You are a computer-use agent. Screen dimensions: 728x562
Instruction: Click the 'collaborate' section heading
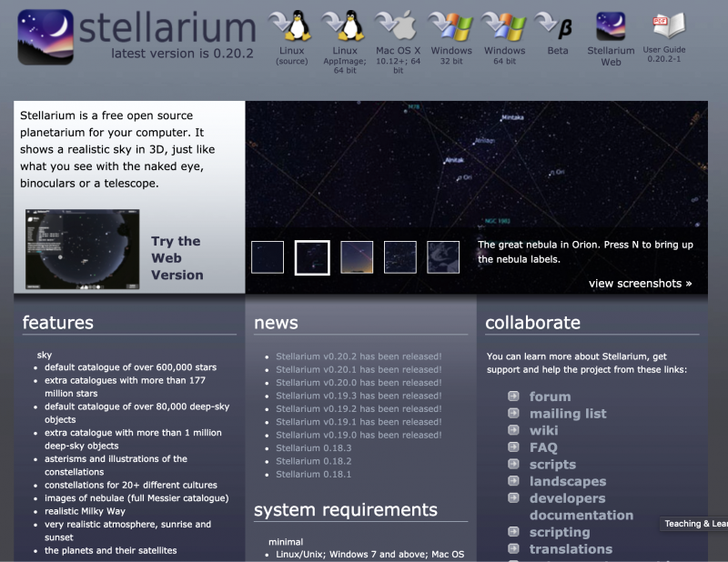pos(532,323)
